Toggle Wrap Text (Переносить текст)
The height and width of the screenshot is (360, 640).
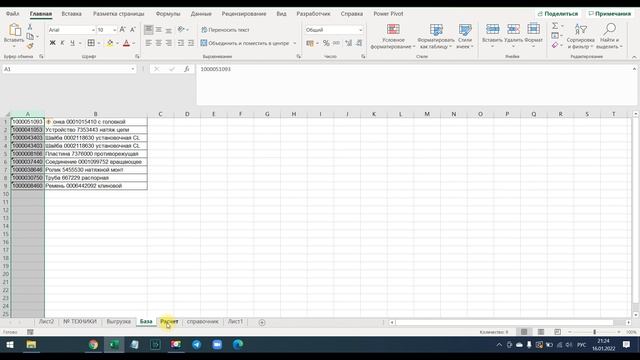point(225,30)
